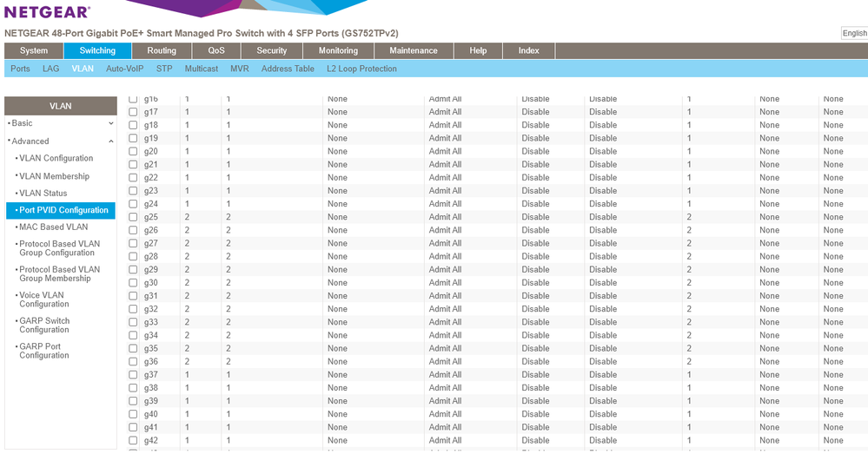Open the English language dropdown
The image size is (868, 454).
tap(855, 33)
